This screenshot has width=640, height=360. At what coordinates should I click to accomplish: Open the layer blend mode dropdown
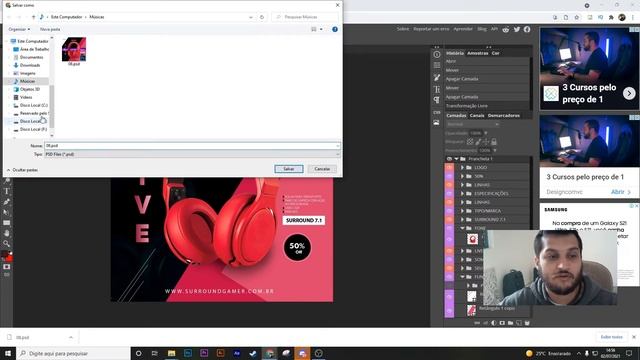tap(473, 124)
